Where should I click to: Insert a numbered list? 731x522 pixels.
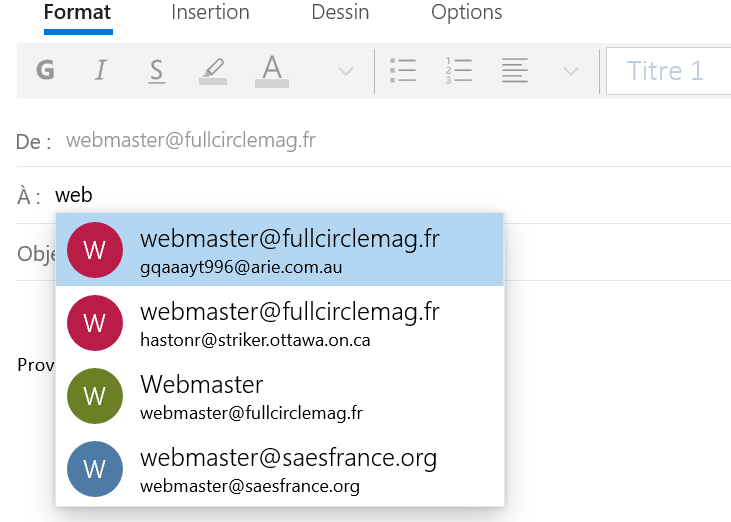(x=458, y=71)
